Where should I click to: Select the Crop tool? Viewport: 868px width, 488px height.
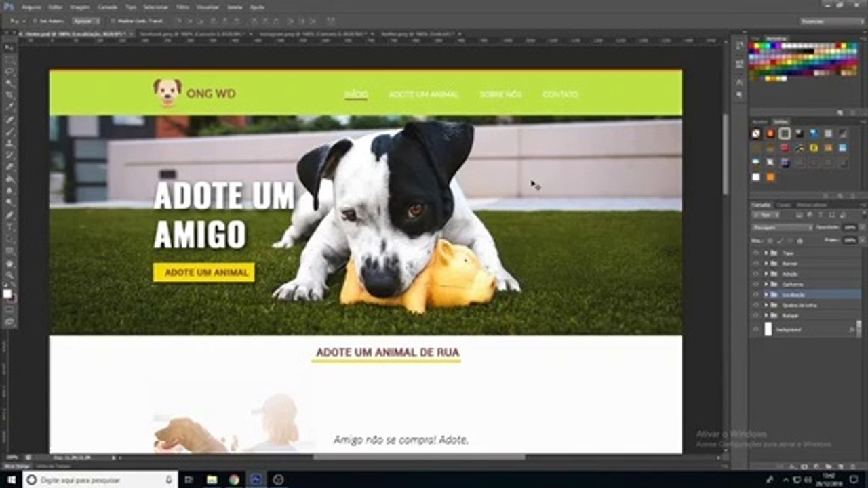coord(9,94)
